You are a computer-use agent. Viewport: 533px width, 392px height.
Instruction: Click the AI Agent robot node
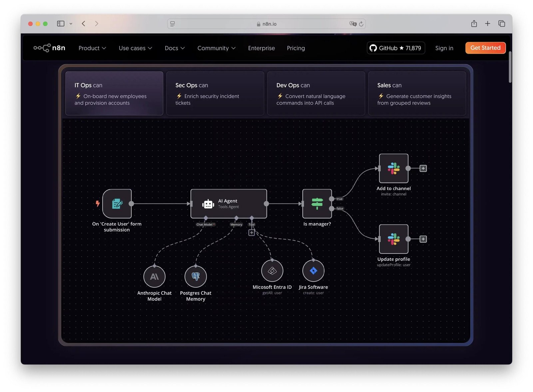pyautogui.click(x=229, y=203)
